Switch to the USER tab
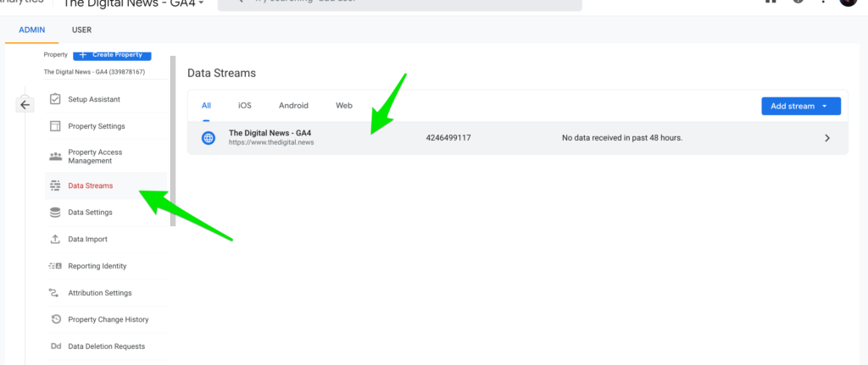868x365 pixels. point(82,30)
